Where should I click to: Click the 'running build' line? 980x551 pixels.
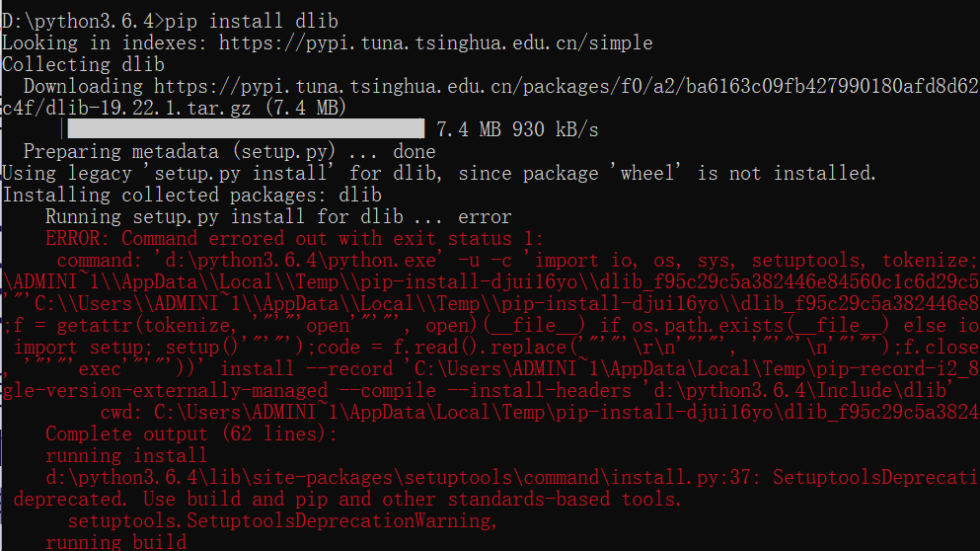coord(116,541)
